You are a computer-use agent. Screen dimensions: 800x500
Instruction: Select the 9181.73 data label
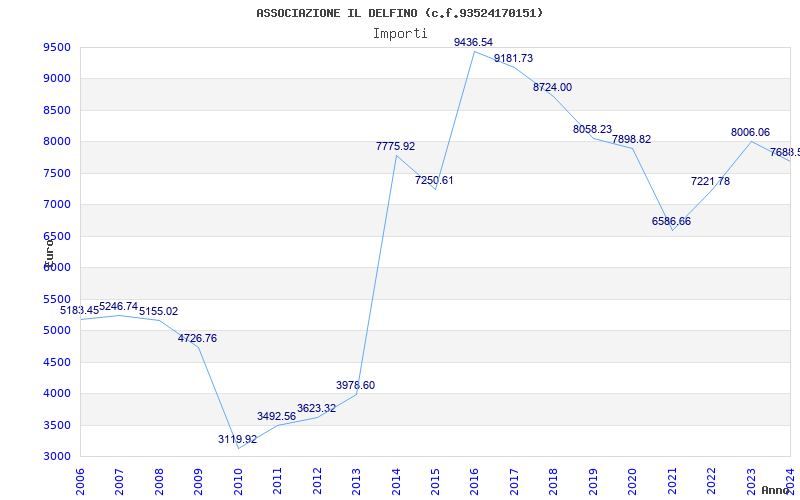[513, 58]
